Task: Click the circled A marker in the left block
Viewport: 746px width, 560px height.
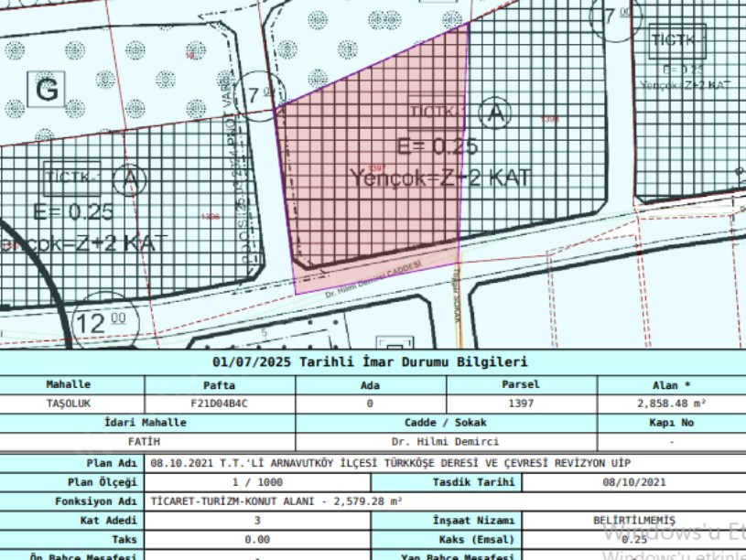Action: point(132,175)
